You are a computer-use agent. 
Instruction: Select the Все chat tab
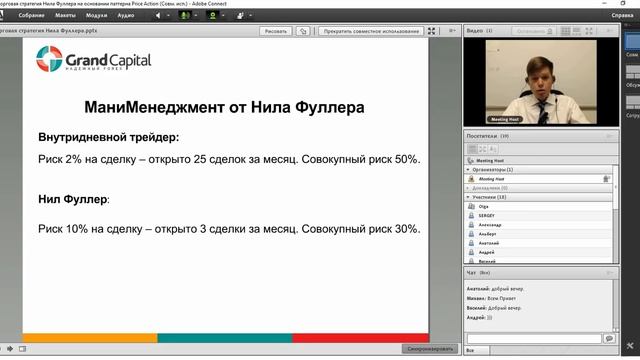477,350
